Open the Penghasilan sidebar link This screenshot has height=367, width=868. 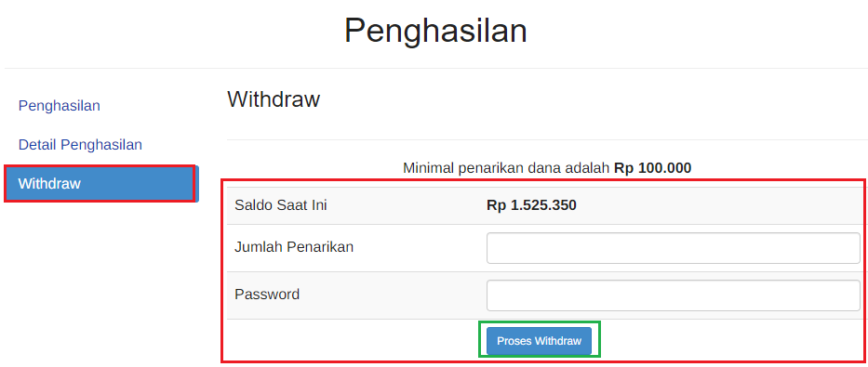[60, 106]
